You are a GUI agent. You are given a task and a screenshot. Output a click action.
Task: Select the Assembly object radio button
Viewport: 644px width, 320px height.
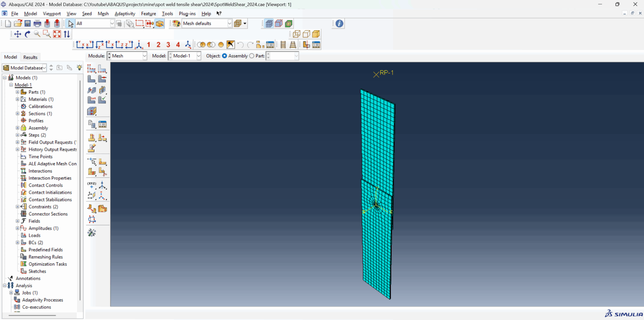pyautogui.click(x=224, y=56)
